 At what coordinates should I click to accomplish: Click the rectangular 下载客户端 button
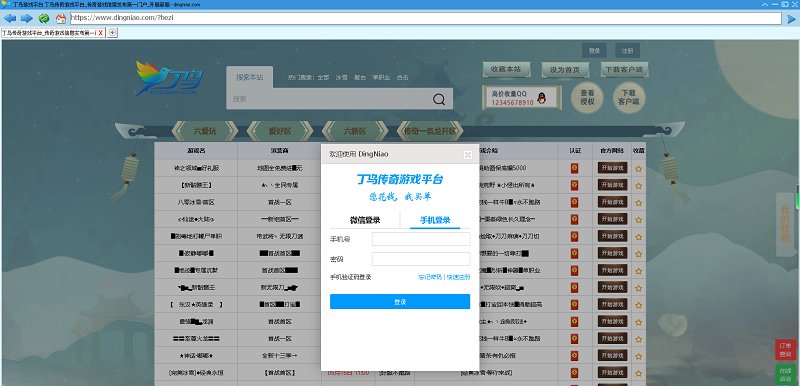(624, 69)
